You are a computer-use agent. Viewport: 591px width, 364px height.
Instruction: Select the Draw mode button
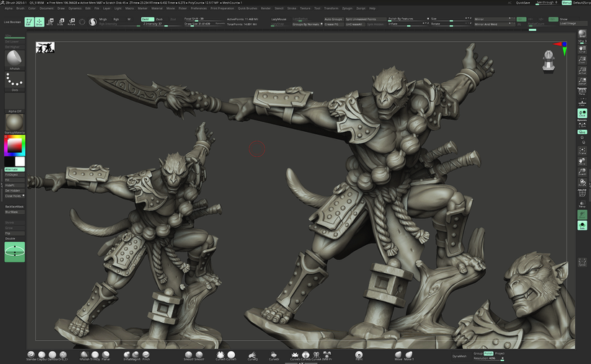39,22
